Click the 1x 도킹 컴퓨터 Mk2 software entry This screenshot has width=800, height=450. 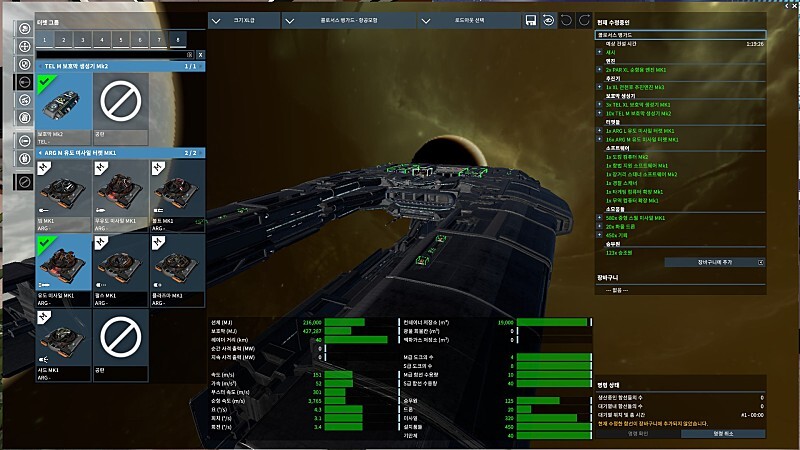(627, 157)
